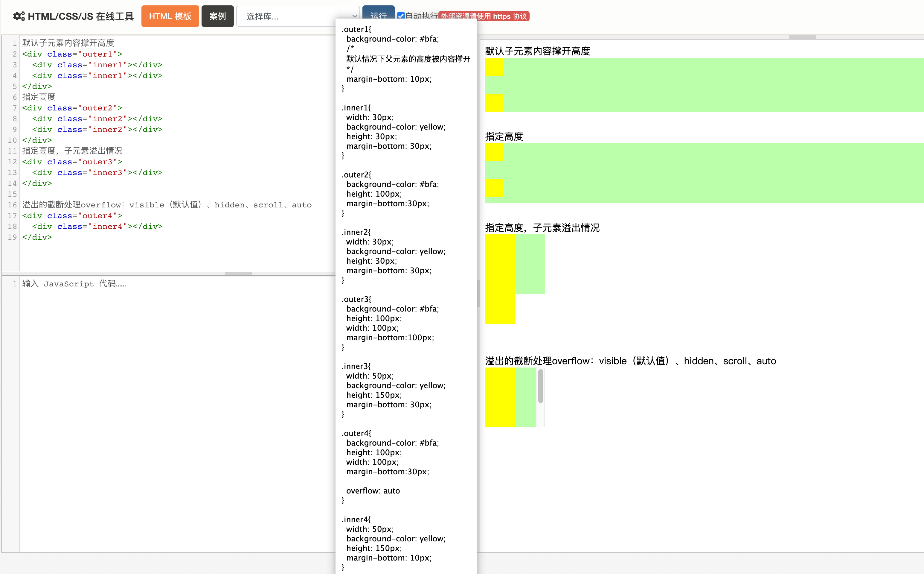
Task: Click the .outer2 selector in CSS
Action: (356, 175)
